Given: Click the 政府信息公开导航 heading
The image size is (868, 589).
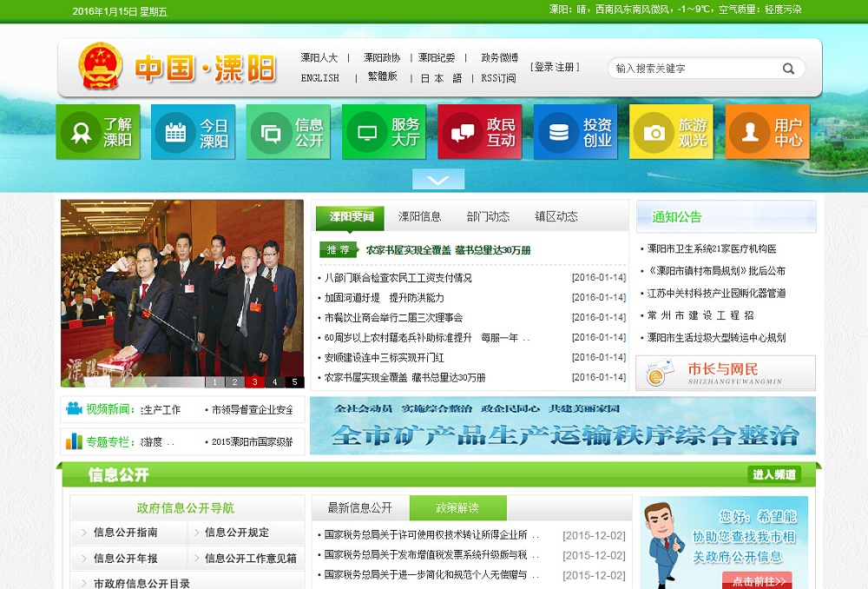Looking at the screenshot, I should [185, 508].
